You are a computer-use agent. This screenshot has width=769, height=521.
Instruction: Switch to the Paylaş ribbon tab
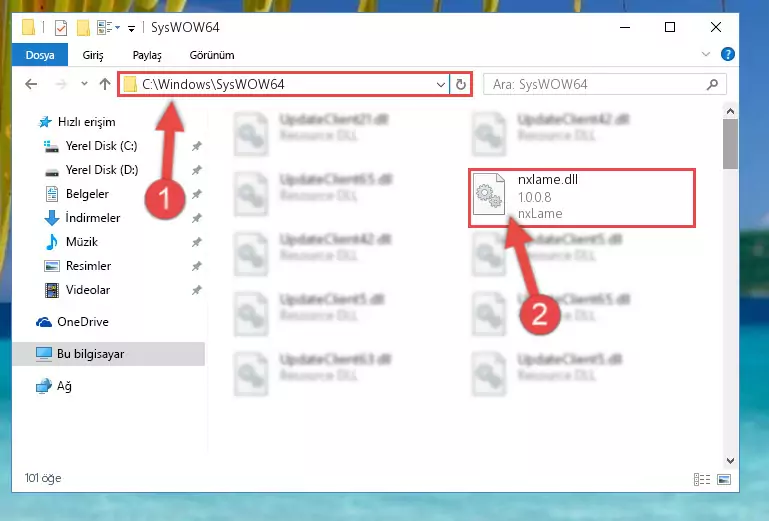tap(147, 55)
